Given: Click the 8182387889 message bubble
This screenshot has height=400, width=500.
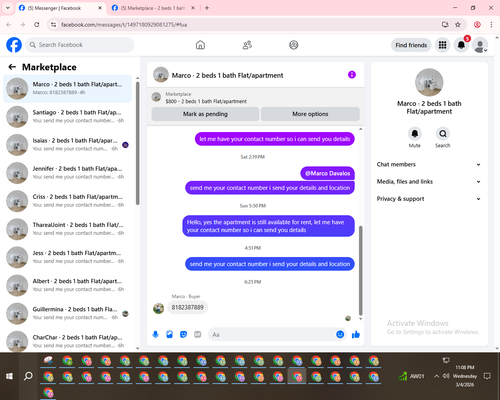Looking at the screenshot, I should (x=187, y=307).
